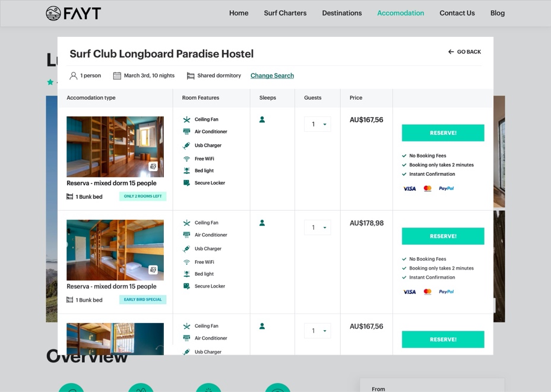The height and width of the screenshot is (392, 551).
Task: Click Free WiFi icon in AU$178,98 row
Action: 186,263
